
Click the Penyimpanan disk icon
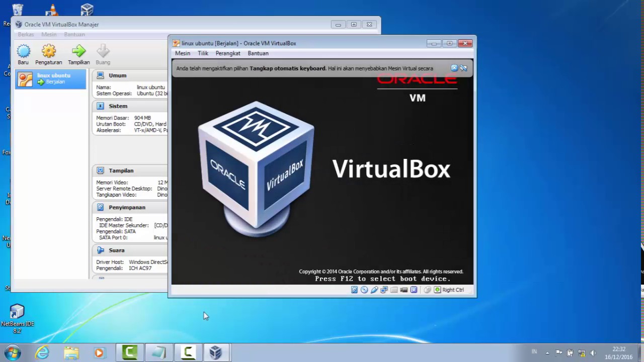[x=100, y=207]
